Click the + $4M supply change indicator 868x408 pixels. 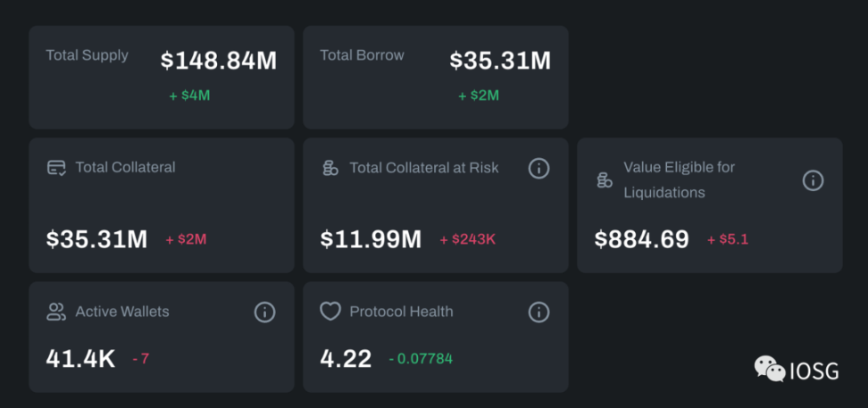pos(189,96)
